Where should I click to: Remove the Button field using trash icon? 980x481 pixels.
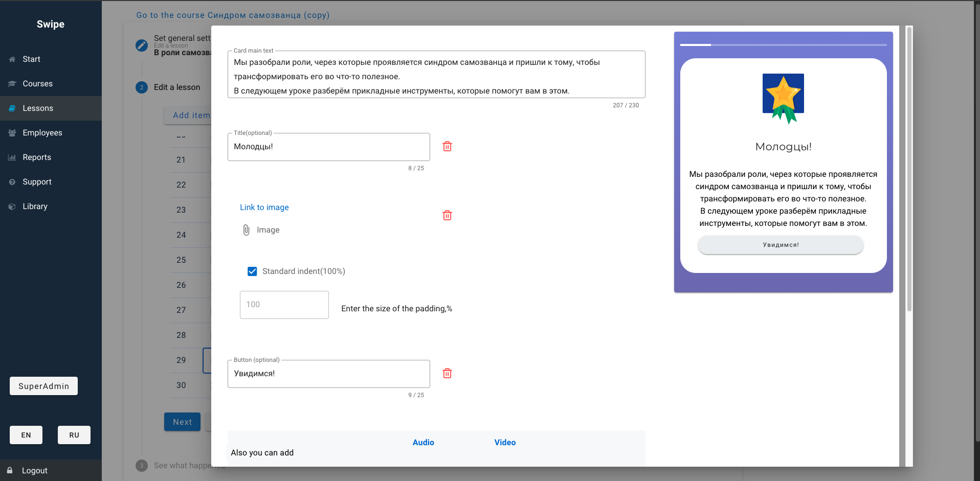tap(447, 374)
